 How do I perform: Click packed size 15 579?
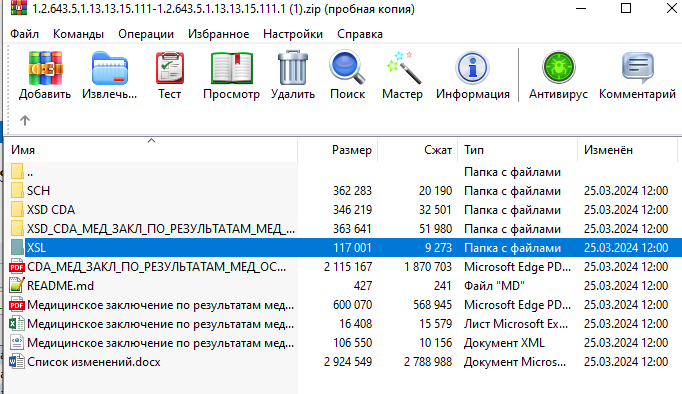point(435,324)
